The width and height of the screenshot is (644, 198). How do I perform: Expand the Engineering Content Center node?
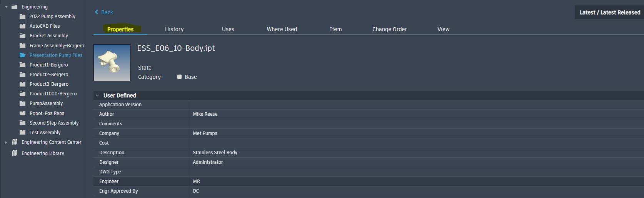tap(6, 143)
